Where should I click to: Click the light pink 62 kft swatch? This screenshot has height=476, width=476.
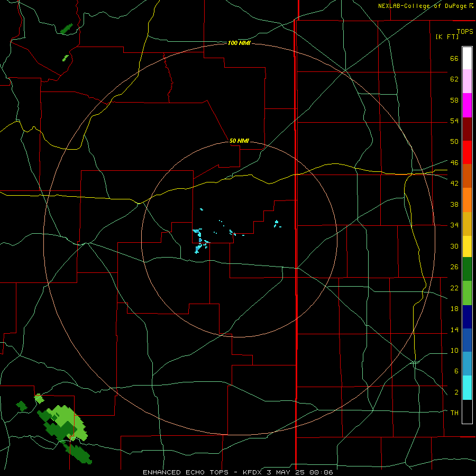(467, 81)
